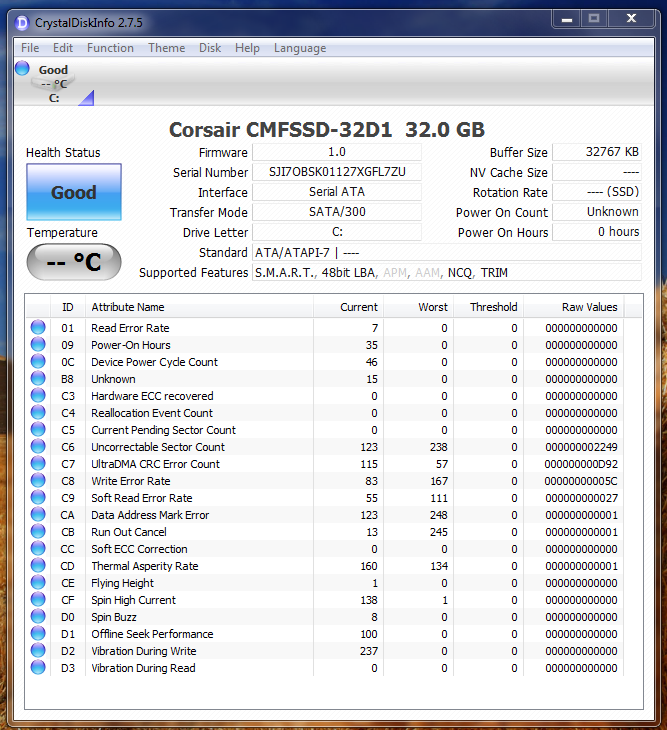Click status orb for Data Address Mark Error

coord(38,514)
